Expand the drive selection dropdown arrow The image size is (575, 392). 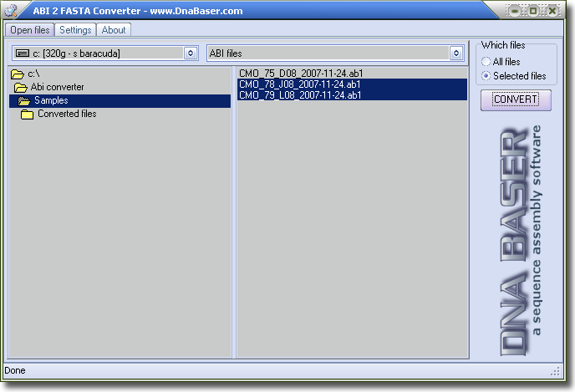pyautogui.click(x=191, y=53)
